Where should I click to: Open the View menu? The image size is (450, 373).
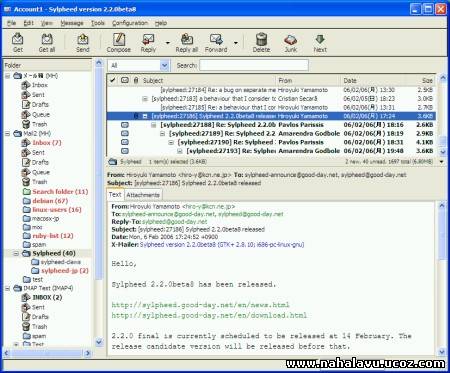(x=47, y=23)
